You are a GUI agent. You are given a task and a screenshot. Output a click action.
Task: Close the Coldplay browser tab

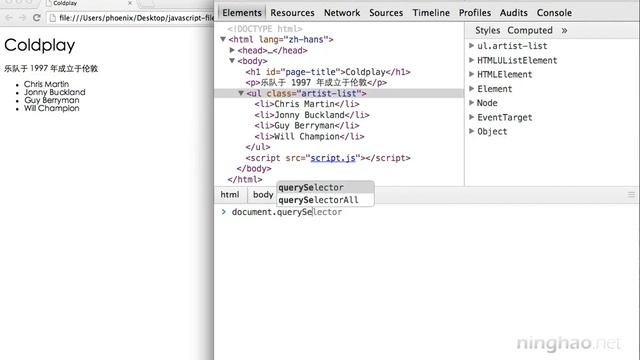coord(130,3)
